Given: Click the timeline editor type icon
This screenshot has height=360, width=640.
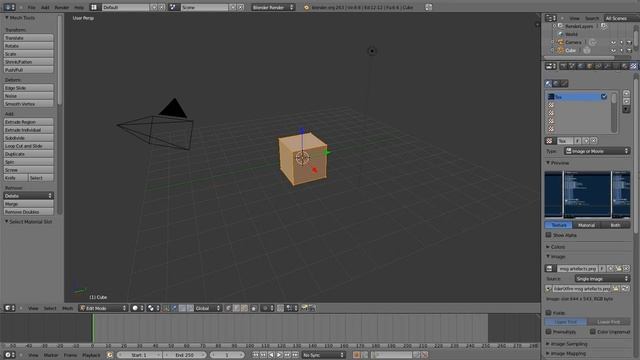Looking at the screenshot, I should [x=9, y=355].
